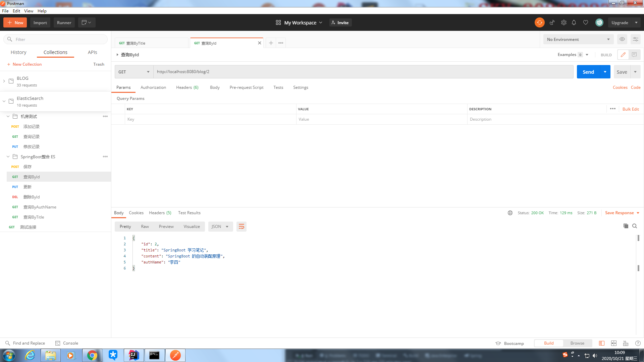
Task: Click the request URL input field
Action: point(362,72)
